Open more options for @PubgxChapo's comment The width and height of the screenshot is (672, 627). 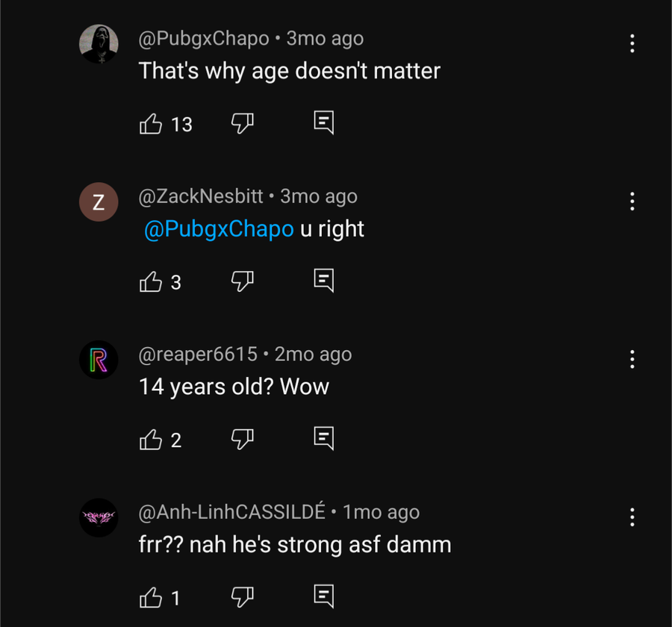click(632, 43)
